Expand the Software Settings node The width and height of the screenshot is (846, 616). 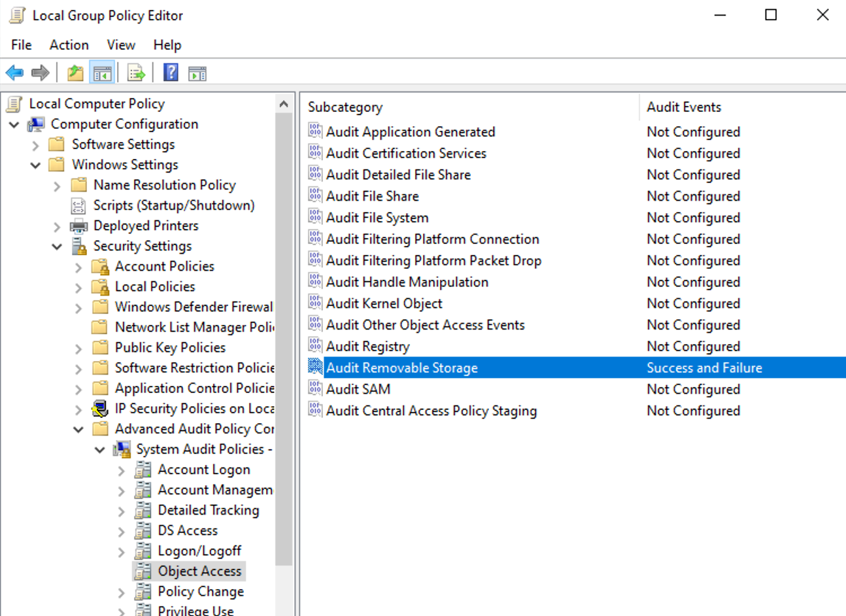(36, 145)
